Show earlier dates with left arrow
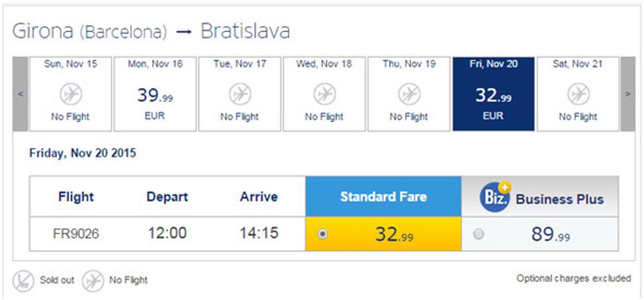 pos(20,94)
